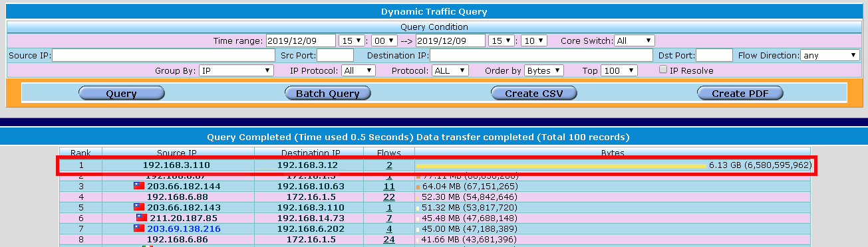Image resolution: width=868 pixels, height=247 pixels.
Task: Click the Batch Query button
Action: click(328, 94)
